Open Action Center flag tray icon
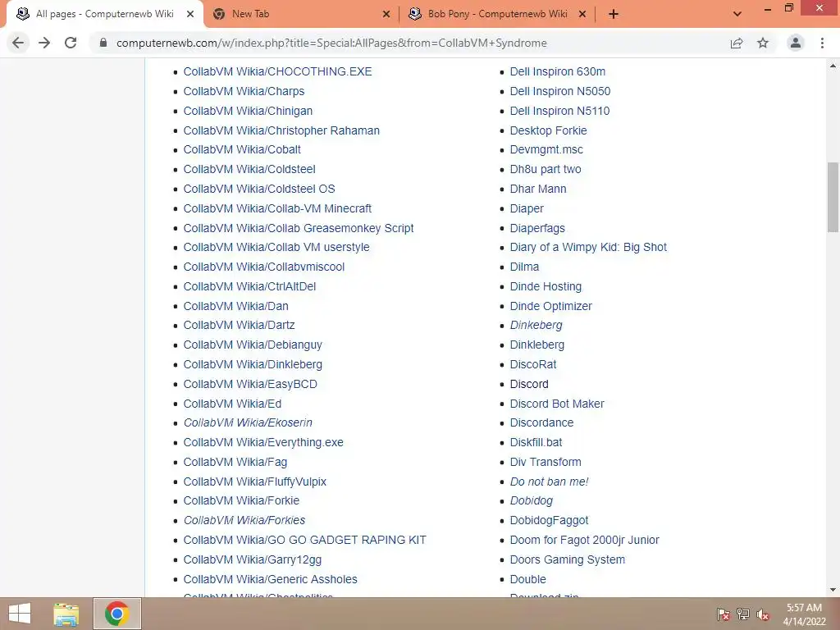This screenshot has height=630, width=840. click(724, 614)
